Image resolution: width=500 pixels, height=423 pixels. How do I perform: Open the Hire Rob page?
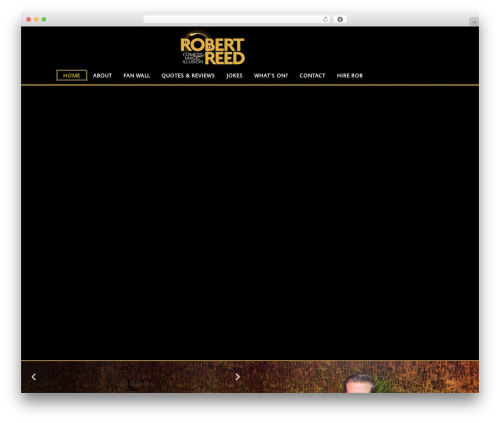pos(350,76)
